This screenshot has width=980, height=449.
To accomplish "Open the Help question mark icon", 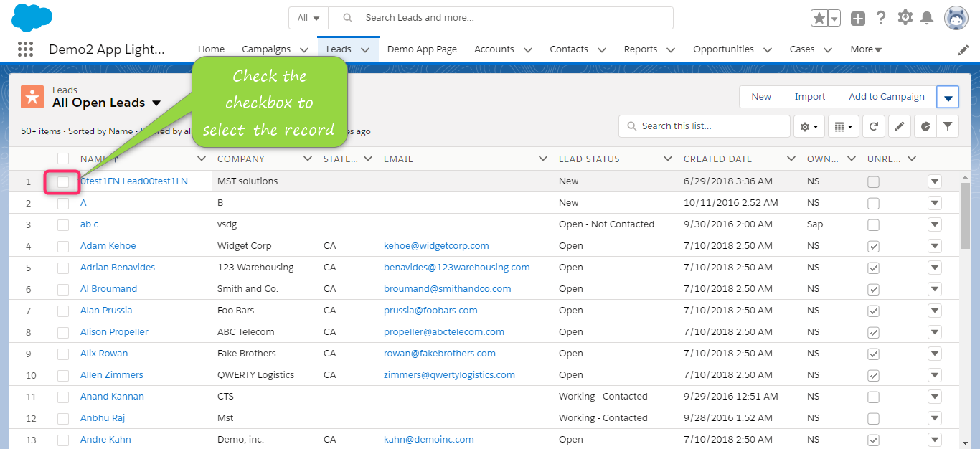I will point(881,18).
